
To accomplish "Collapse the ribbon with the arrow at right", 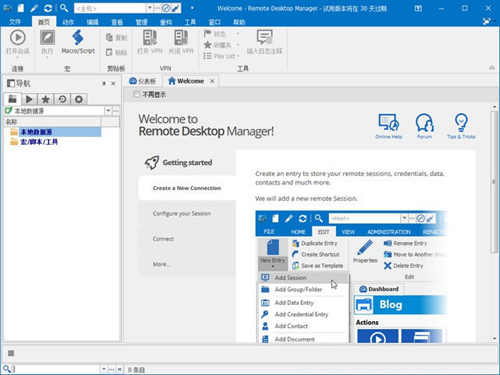I will [x=492, y=68].
